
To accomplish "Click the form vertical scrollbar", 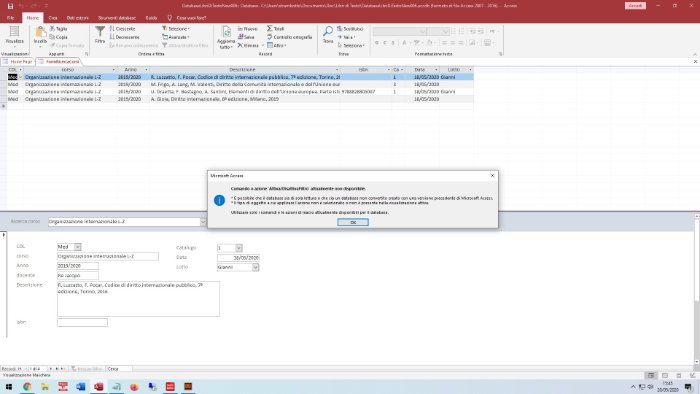I will tap(696, 289).
